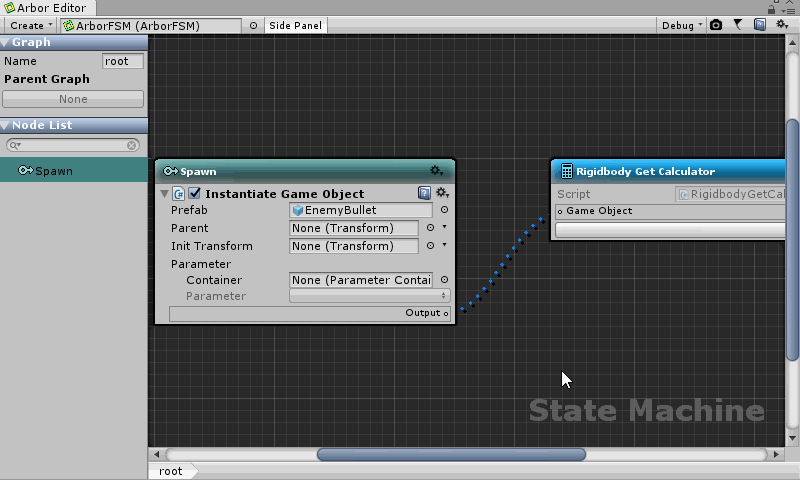Screen dimensions: 800x480
Task: Select the root breadcrumb tab
Action: 171,471
